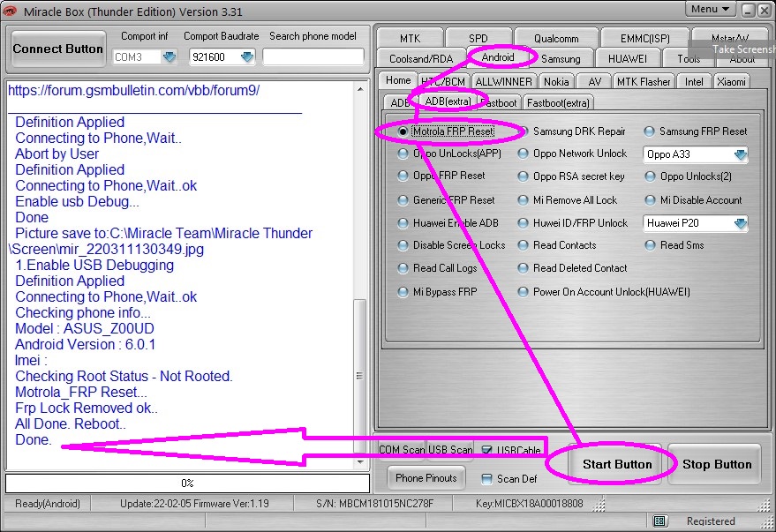This screenshot has height=532, width=776.
Task: Select Samsung FRP Reset option
Action: tap(649, 131)
